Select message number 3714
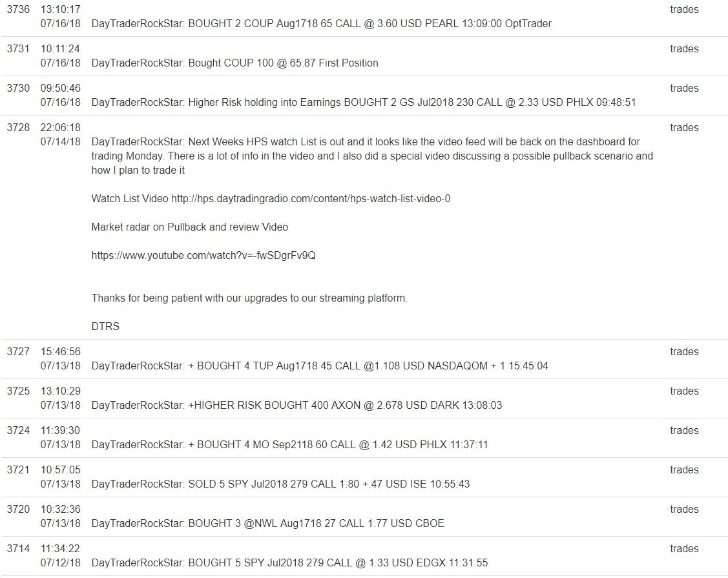728x578 pixels. (x=18, y=549)
